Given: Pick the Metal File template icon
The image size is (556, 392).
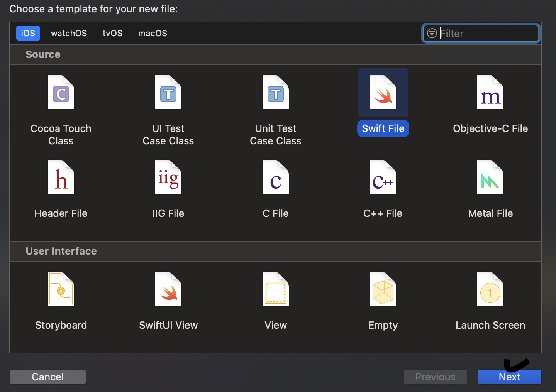Looking at the screenshot, I should click(490, 177).
